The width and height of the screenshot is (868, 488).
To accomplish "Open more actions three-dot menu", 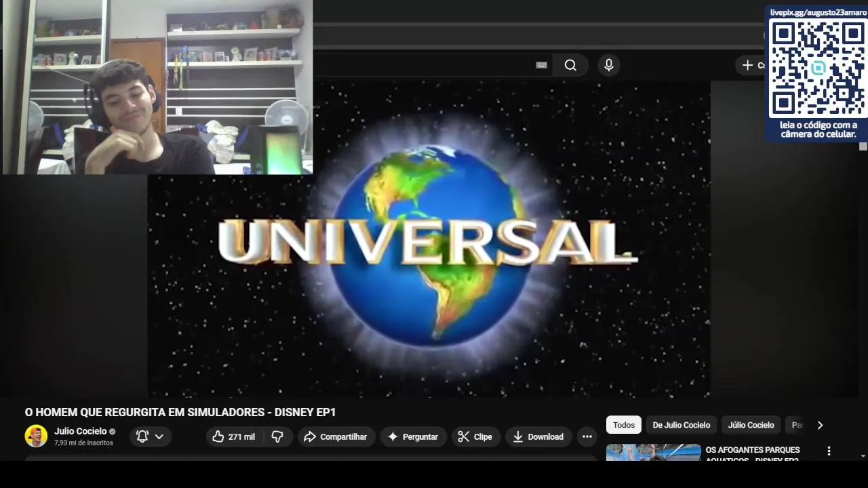I will coord(587,437).
